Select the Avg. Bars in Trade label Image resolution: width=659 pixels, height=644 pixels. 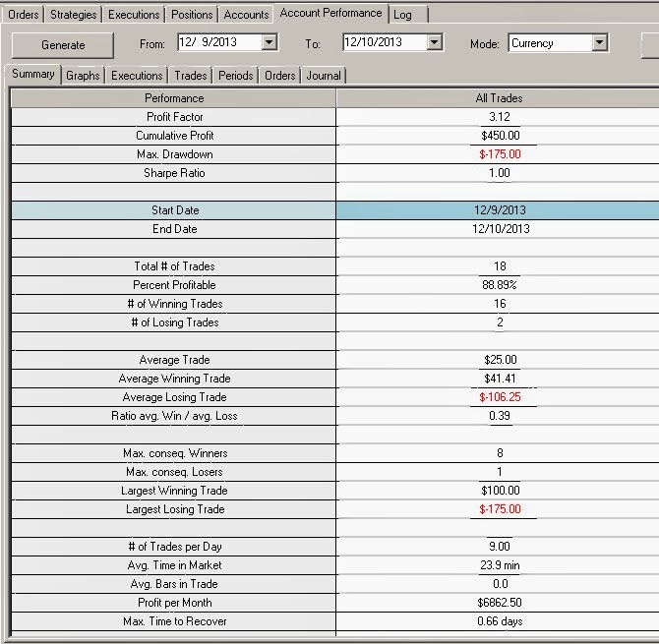click(x=174, y=584)
